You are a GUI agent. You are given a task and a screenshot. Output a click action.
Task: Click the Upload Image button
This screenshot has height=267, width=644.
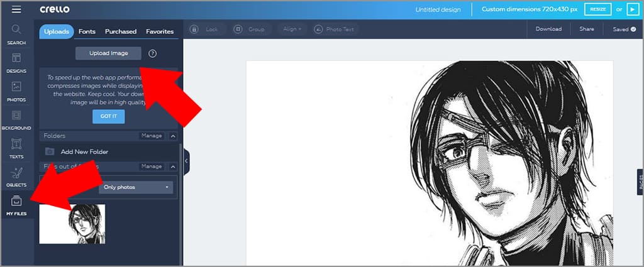point(108,53)
